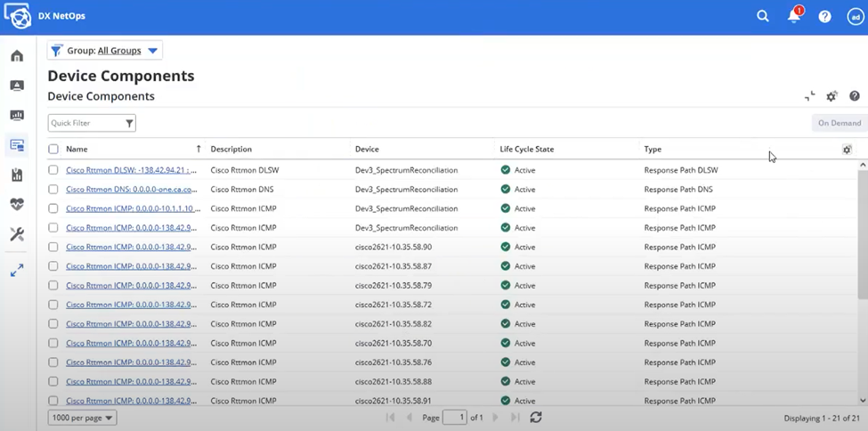Sort by the Description column header
The image size is (868, 431).
tap(231, 149)
